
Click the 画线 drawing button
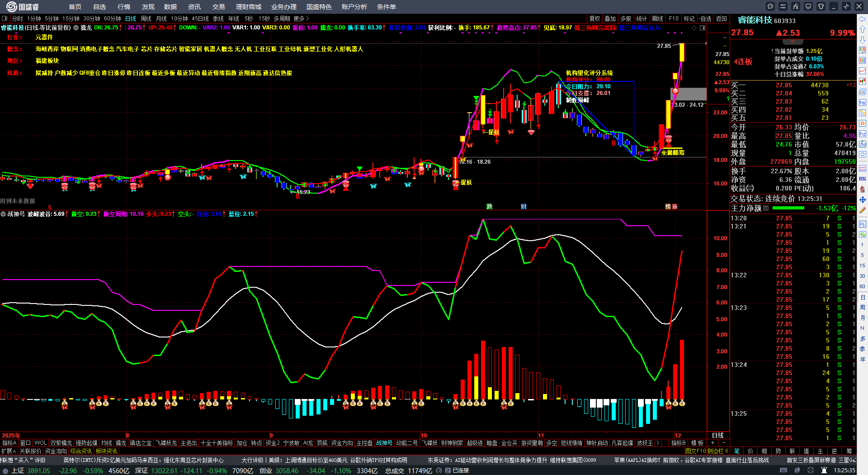(x=657, y=19)
